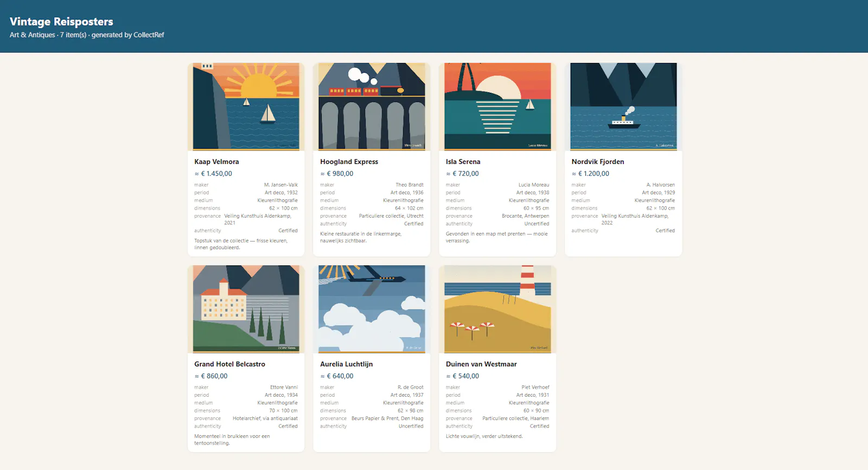Screen dimensions: 868x470
Task: Click period value Art deco, 1929
Action: coord(659,193)
